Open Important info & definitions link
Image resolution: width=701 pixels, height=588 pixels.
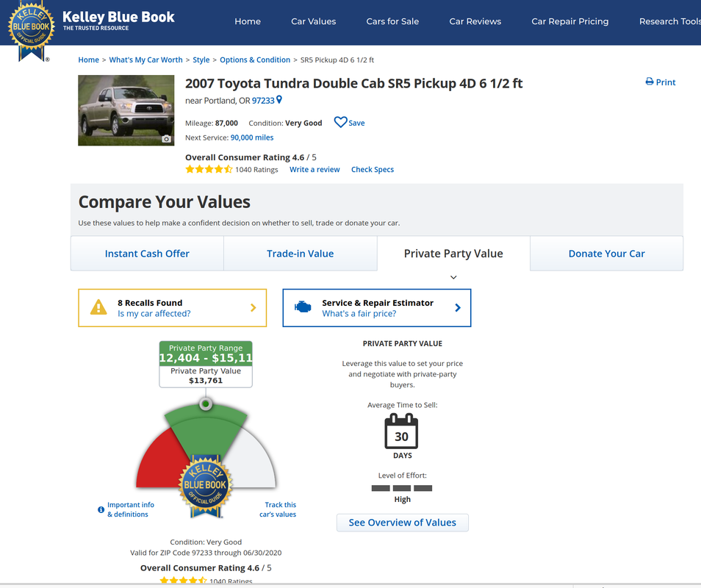(x=131, y=510)
